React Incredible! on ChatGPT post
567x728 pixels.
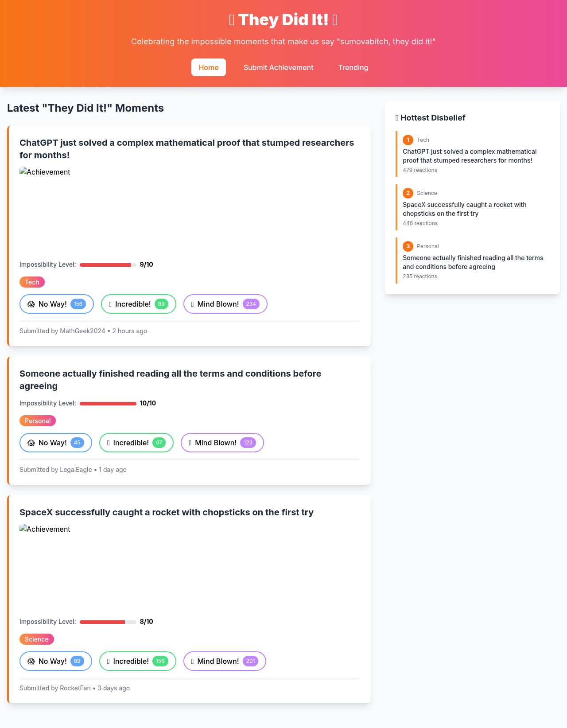click(x=138, y=304)
